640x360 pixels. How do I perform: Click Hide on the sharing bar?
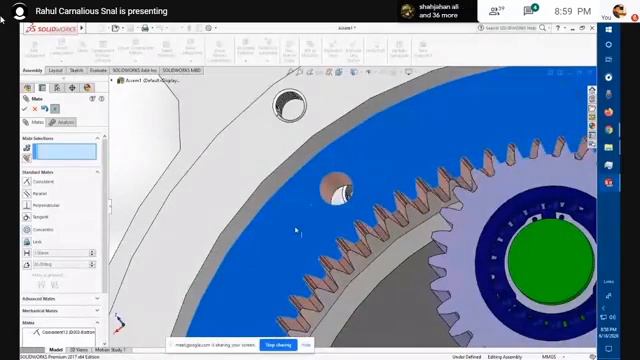click(x=306, y=345)
